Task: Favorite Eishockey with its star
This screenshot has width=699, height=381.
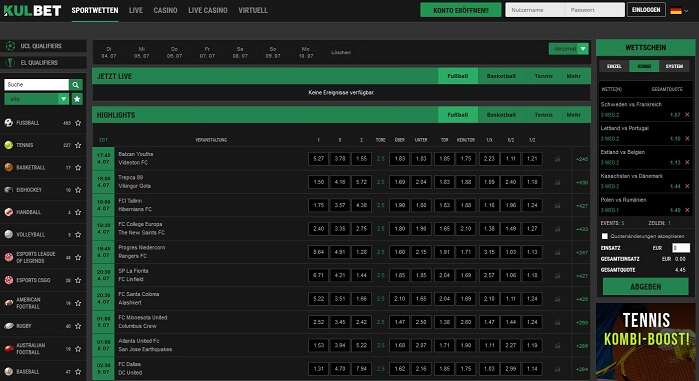Action: 78,190
